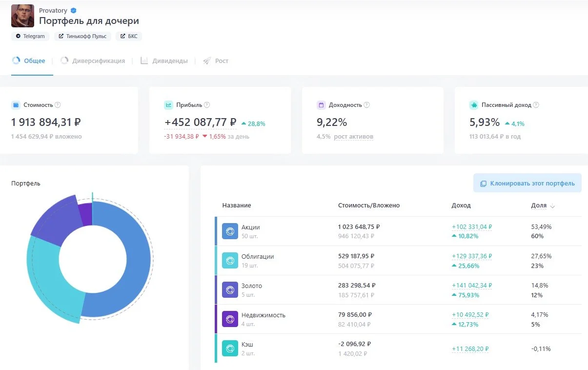Toggle sort arrow next to Доля

[552, 206]
